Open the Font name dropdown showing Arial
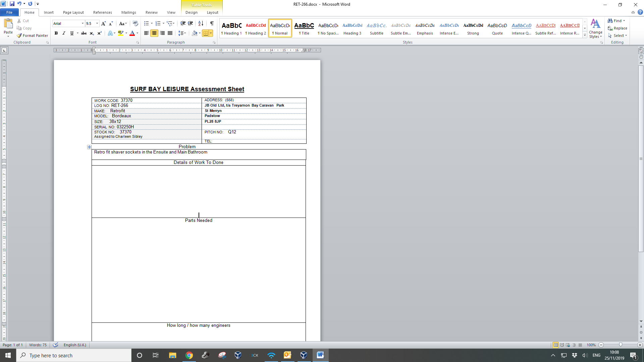Image resolution: width=644 pixels, height=362 pixels. (83, 23)
